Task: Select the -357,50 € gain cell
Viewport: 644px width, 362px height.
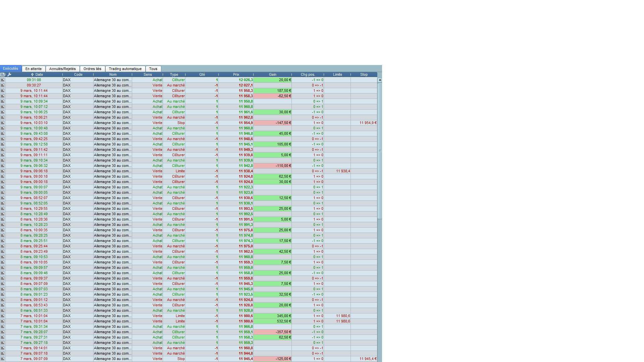Action: [x=272, y=332]
